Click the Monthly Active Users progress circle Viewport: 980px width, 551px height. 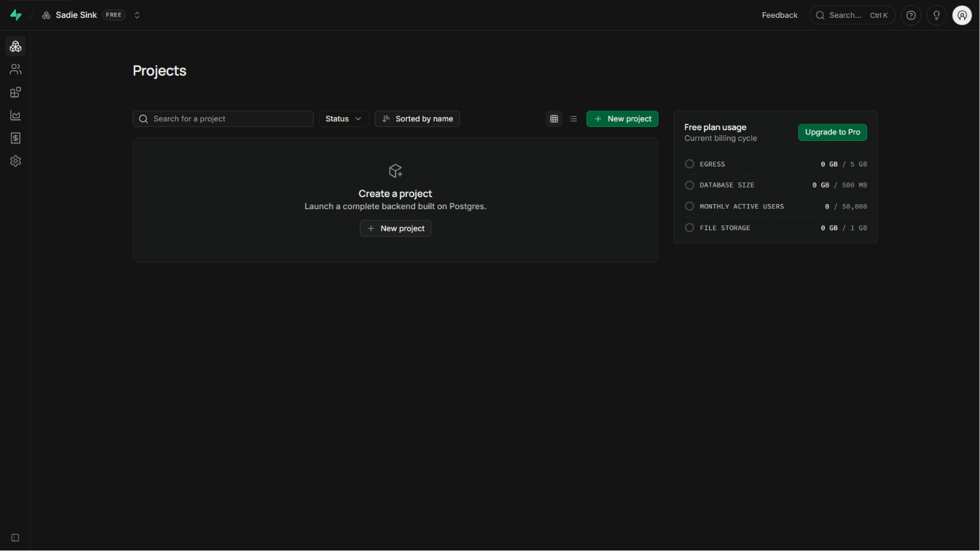pyautogui.click(x=690, y=206)
